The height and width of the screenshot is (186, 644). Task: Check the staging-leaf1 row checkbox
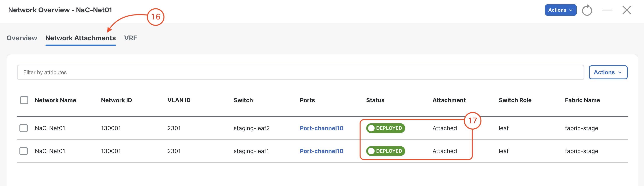click(x=24, y=151)
